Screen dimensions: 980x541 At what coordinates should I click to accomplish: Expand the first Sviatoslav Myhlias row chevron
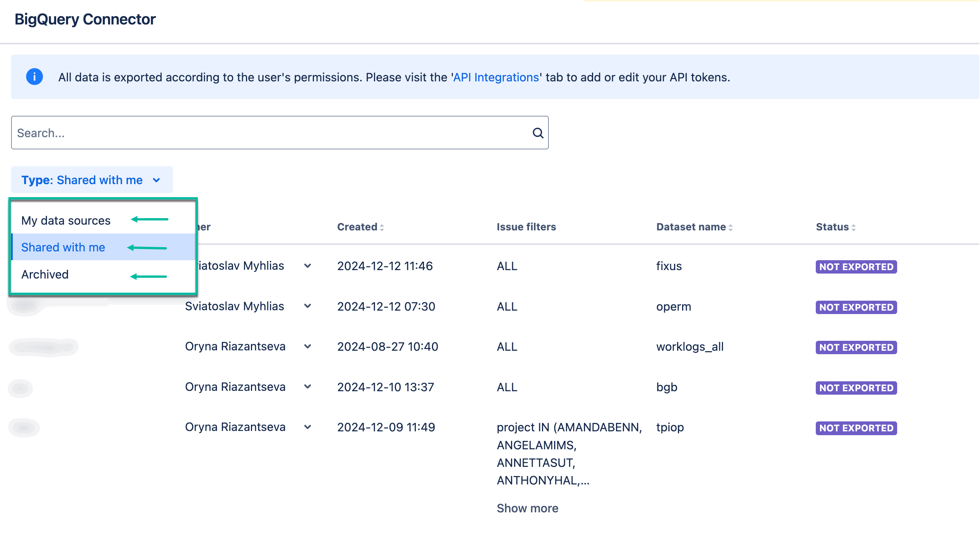point(308,266)
